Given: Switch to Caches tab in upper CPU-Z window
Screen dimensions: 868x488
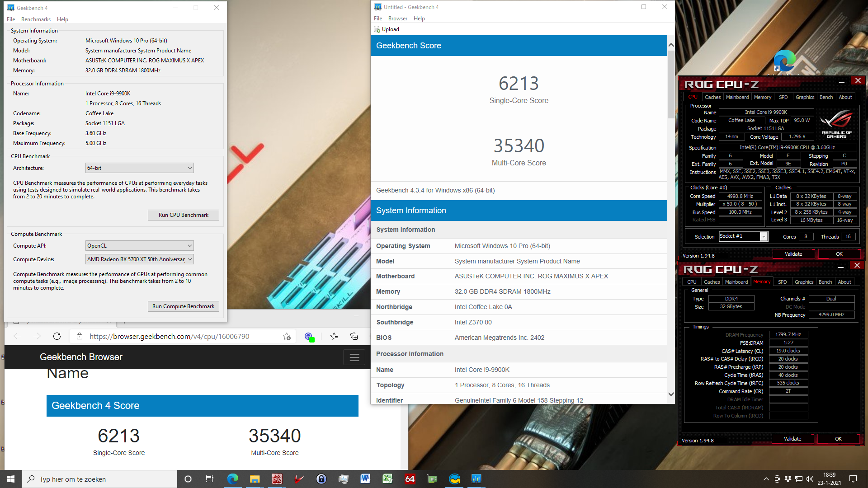Looking at the screenshot, I should 712,97.
